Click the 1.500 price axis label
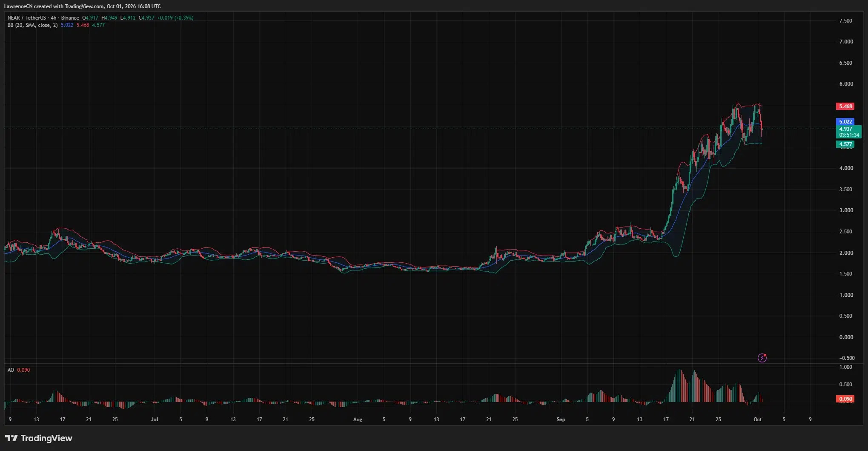The height and width of the screenshot is (451, 868). click(846, 274)
